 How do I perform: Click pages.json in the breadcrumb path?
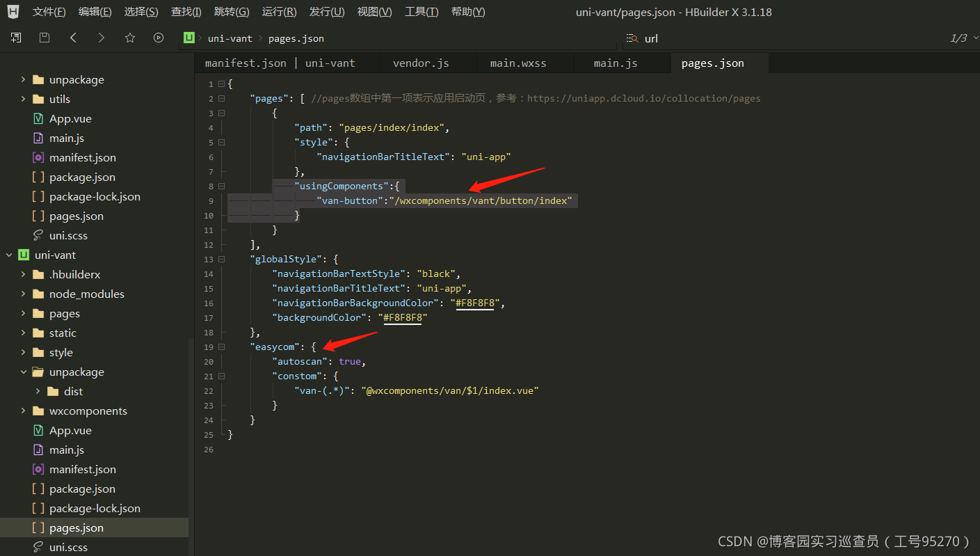pyautogui.click(x=296, y=38)
